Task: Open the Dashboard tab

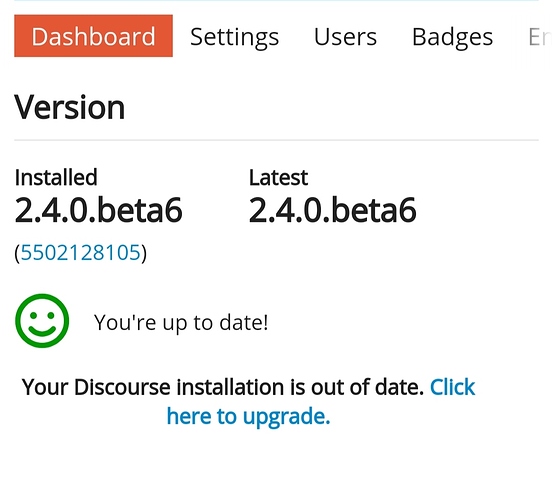Action: pos(93,36)
